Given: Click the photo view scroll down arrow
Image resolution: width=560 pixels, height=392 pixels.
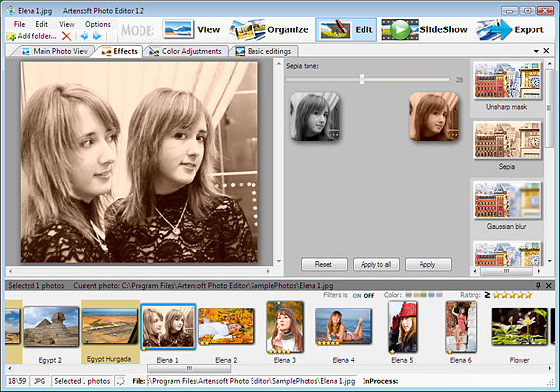Looking at the screenshot, I should point(279,261).
